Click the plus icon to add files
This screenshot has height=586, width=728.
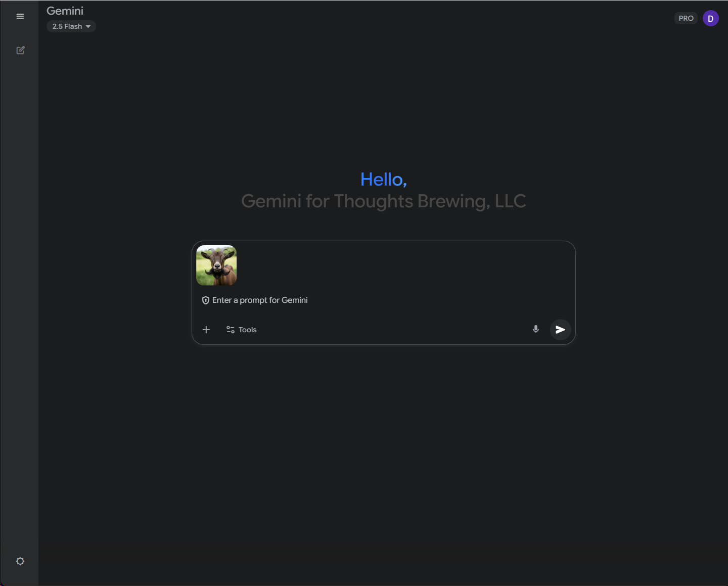click(206, 330)
